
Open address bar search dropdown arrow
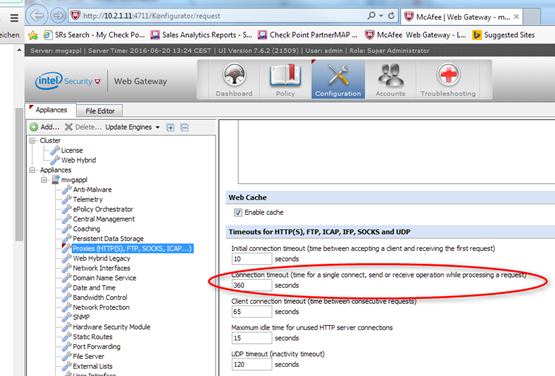coord(381,16)
